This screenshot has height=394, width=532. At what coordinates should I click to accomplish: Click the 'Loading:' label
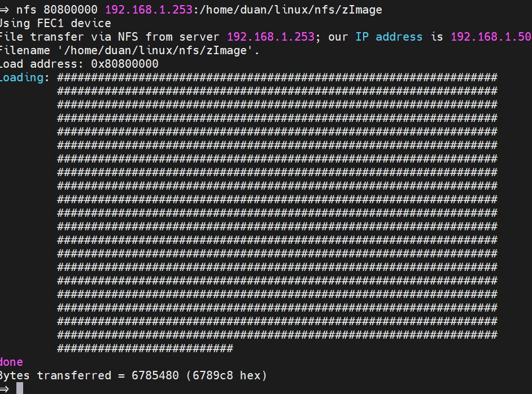[24, 77]
